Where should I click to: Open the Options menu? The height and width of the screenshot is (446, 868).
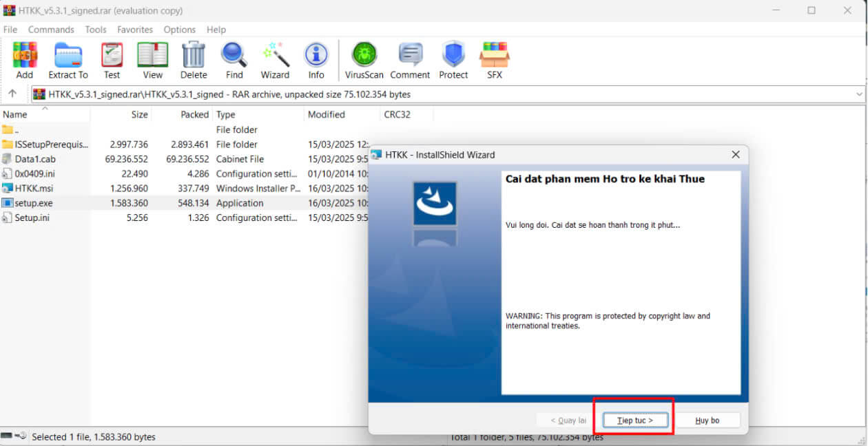(x=180, y=30)
